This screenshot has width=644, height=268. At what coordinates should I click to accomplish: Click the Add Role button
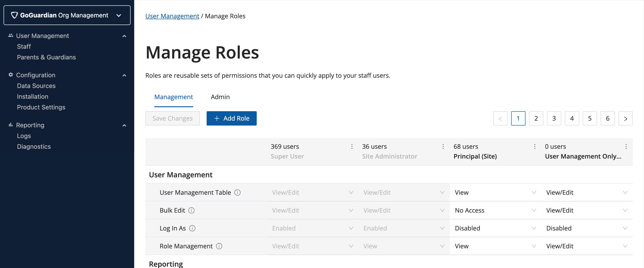[x=231, y=118]
